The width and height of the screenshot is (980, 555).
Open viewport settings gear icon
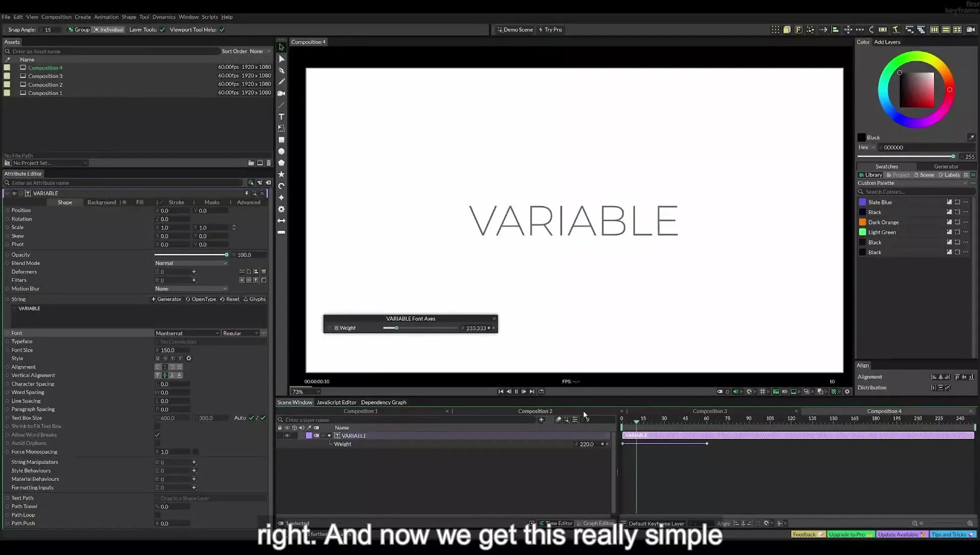click(847, 392)
